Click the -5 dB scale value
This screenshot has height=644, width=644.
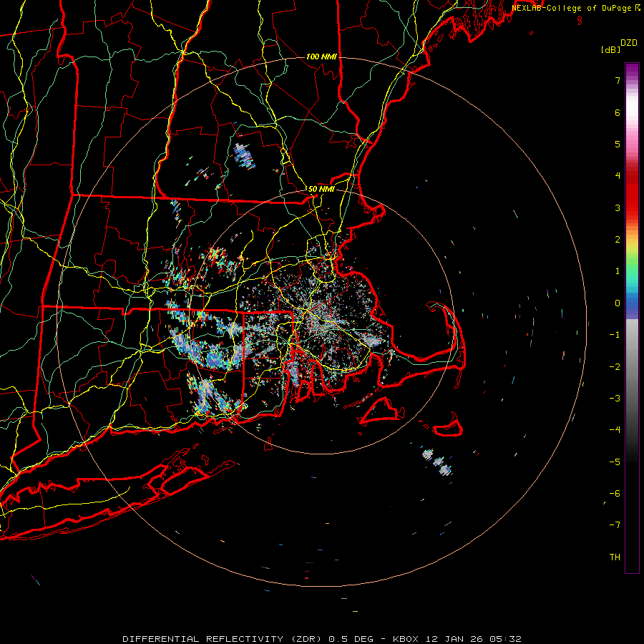point(615,462)
